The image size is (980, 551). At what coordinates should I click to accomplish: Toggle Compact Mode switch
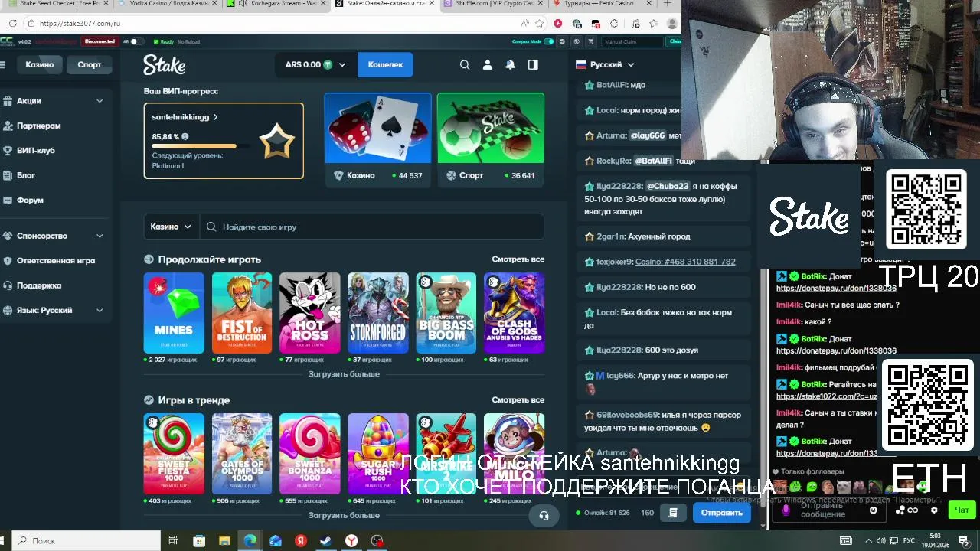click(x=550, y=41)
